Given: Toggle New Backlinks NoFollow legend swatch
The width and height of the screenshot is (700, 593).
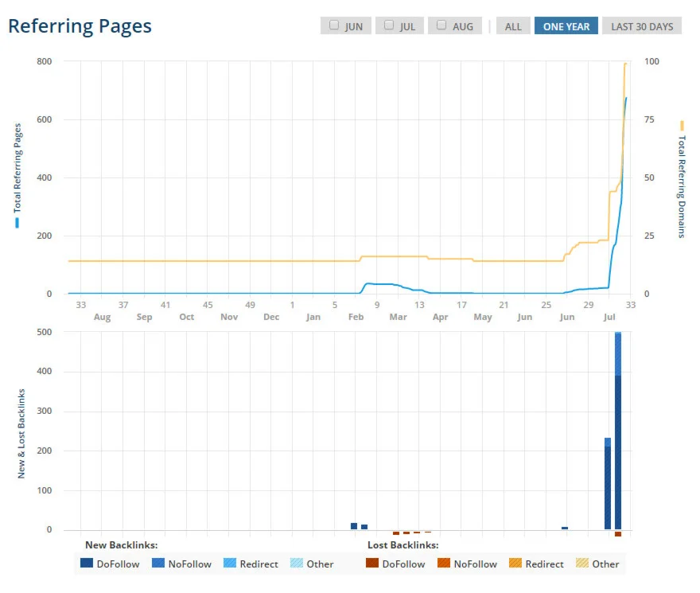Looking at the screenshot, I should pyautogui.click(x=158, y=563).
